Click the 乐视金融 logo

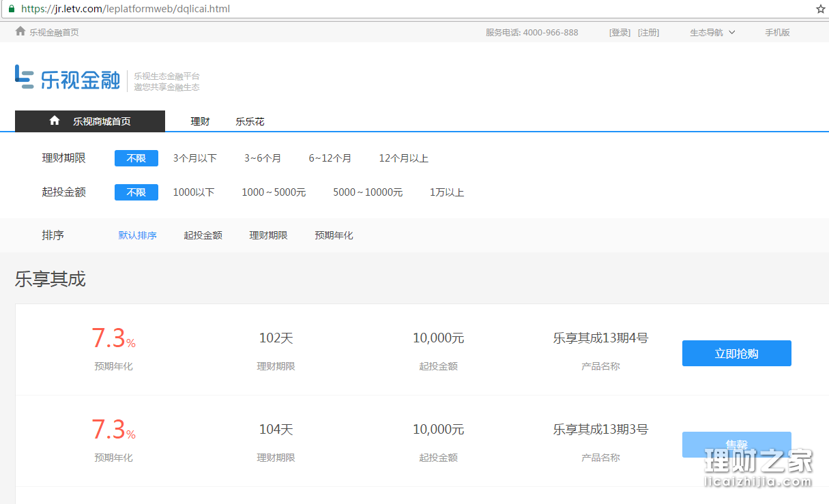(x=68, y=78)
